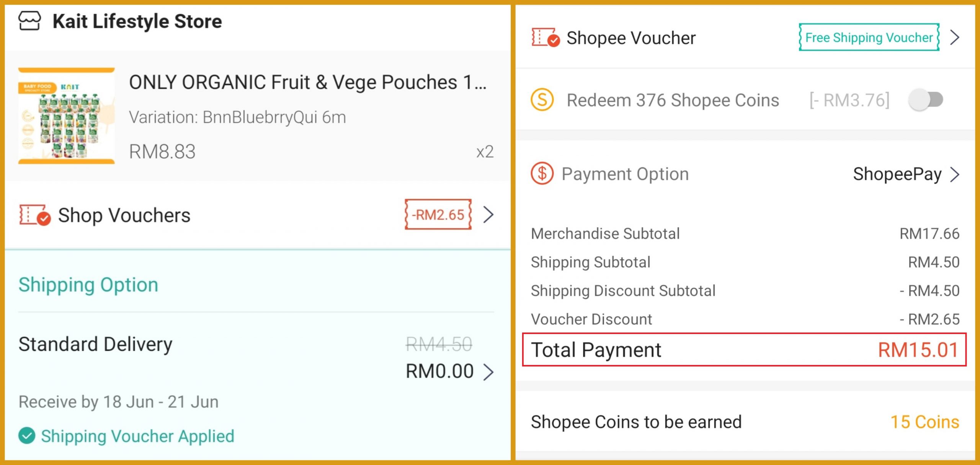Open ShopeePay payment option chevron

click(x=955, y=174)
